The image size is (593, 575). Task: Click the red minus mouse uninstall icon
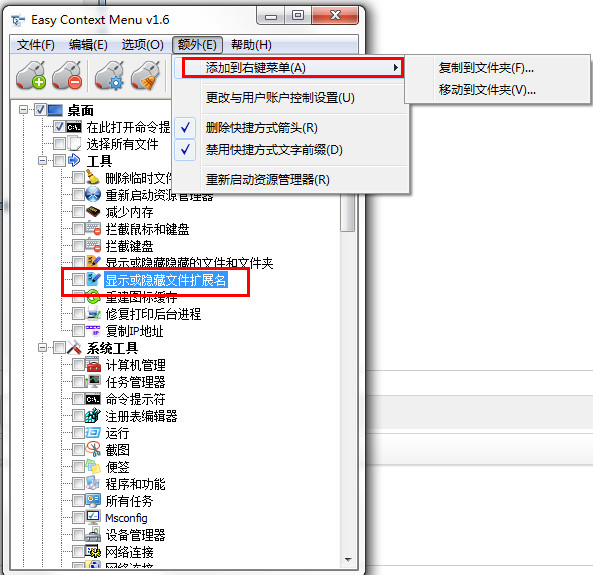(x=67, y=76)
